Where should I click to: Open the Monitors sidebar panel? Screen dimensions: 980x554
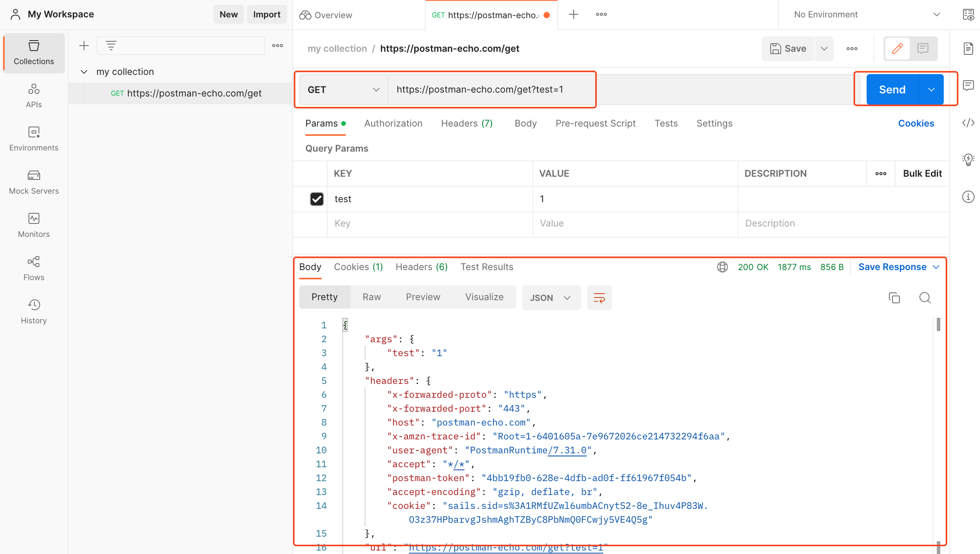33,225
